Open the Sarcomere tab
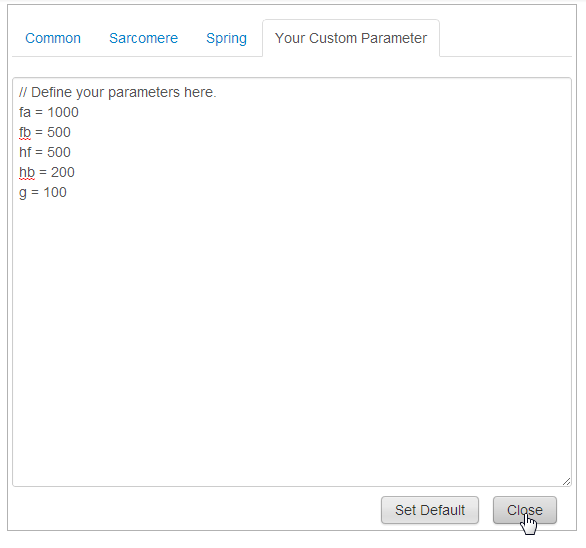This screenshot has height=548, width=586. (144, 38)
